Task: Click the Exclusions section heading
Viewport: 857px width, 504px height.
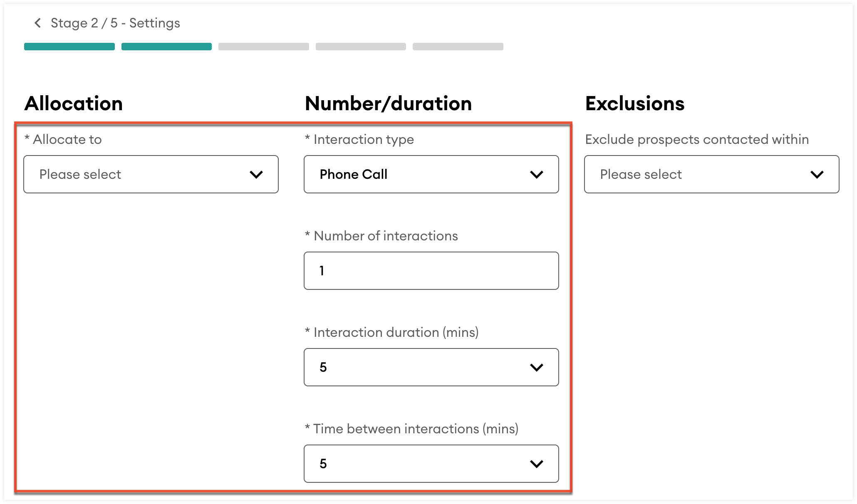Action: tap(634, 104)
